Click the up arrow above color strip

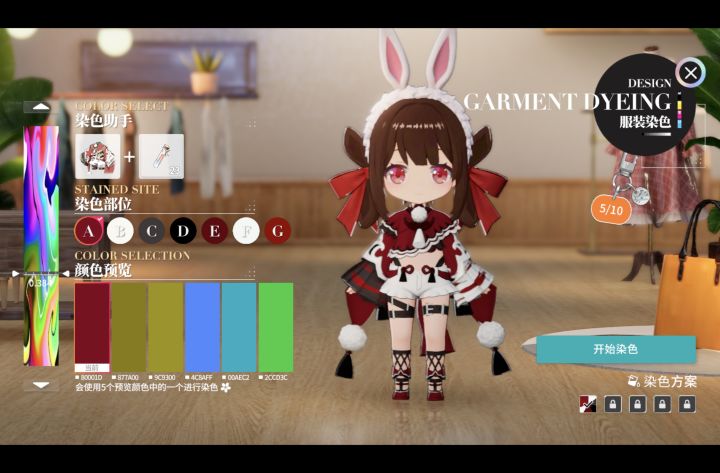(x=41, y=107)
